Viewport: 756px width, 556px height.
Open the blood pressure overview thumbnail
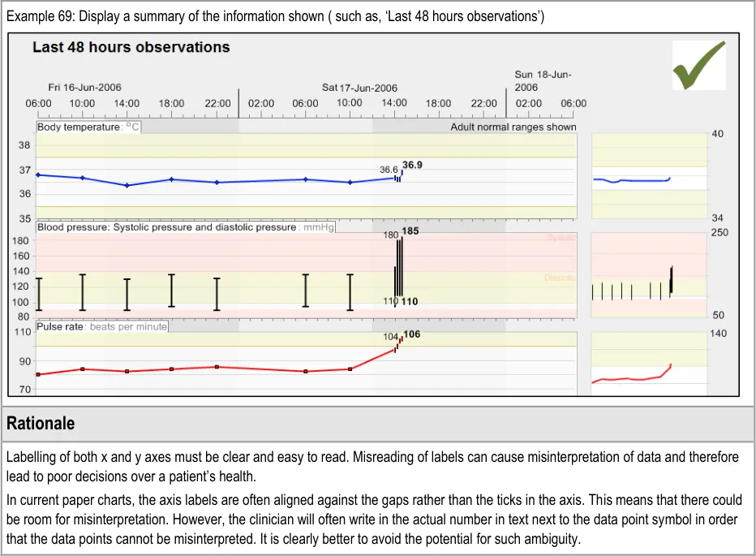(649, 276)
